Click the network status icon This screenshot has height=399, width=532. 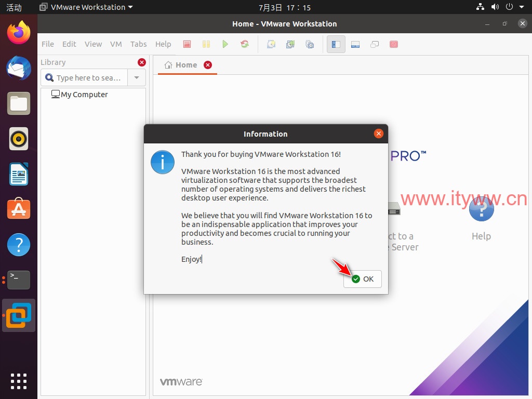(x=480, y=7)
